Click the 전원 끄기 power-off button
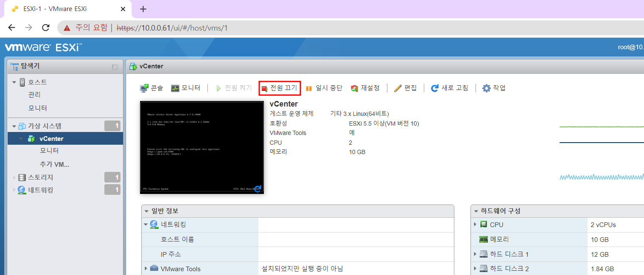644x275 pixels. tap(280, 88)
